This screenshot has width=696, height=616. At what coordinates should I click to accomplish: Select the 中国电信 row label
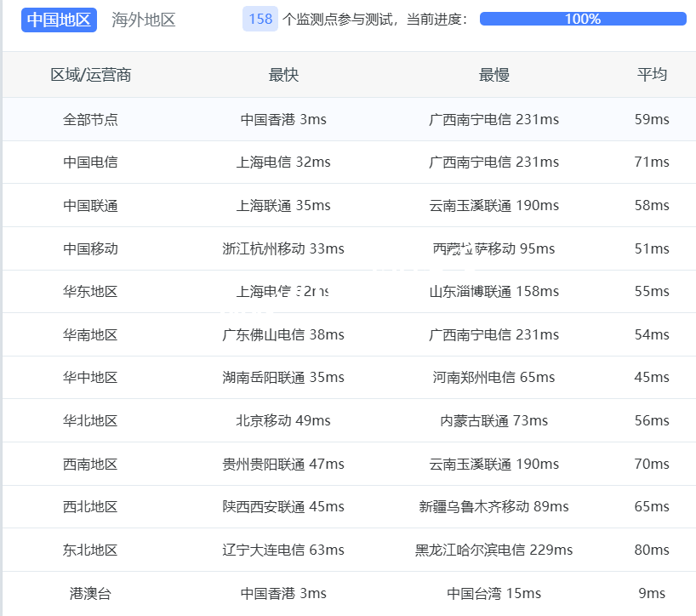pos(90,162)
